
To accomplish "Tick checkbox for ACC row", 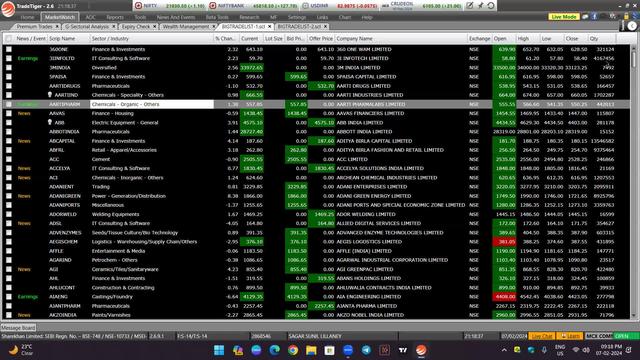I will pyautogui.click(x=9, y=159).
